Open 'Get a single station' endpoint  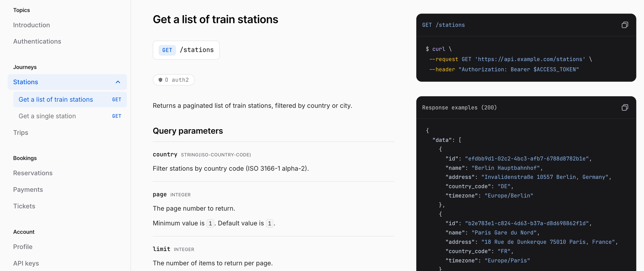[x=70, y=116]
